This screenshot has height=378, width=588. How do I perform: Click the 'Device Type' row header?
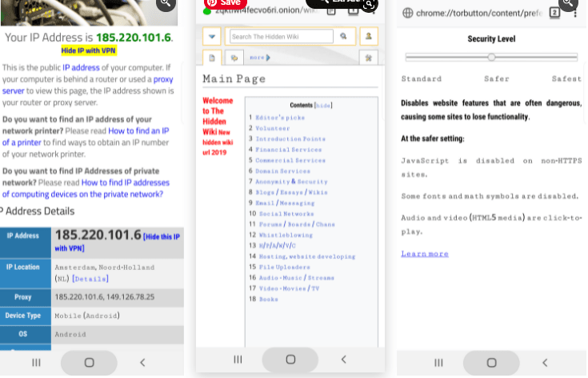[23, 316]
